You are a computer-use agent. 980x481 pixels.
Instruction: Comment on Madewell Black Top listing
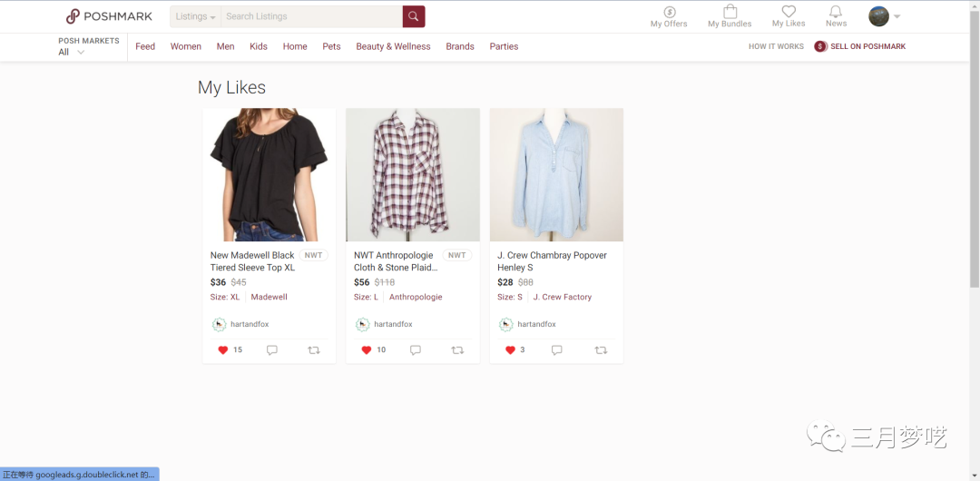(x=272, y=350)
